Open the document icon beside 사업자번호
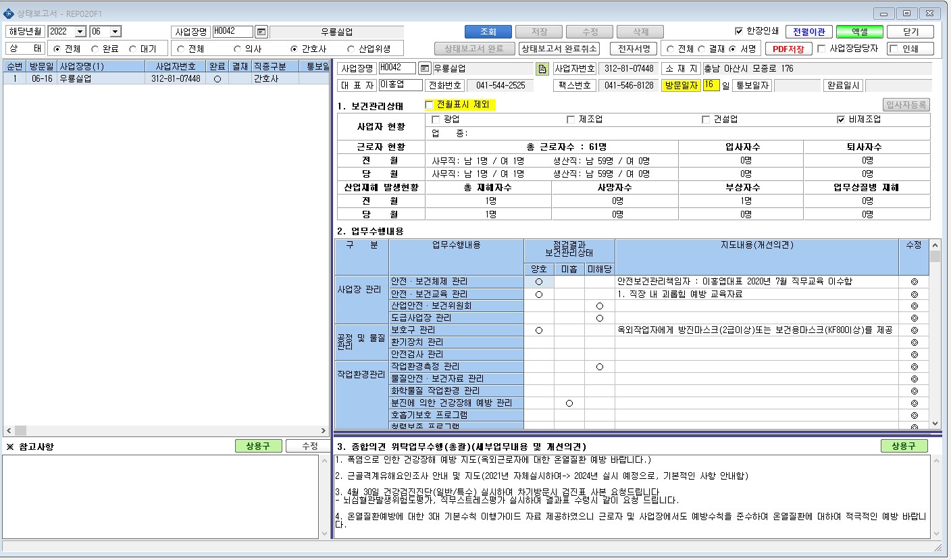Screen dimensions: 951x560 pyautogui.click(x=542, y=68)
